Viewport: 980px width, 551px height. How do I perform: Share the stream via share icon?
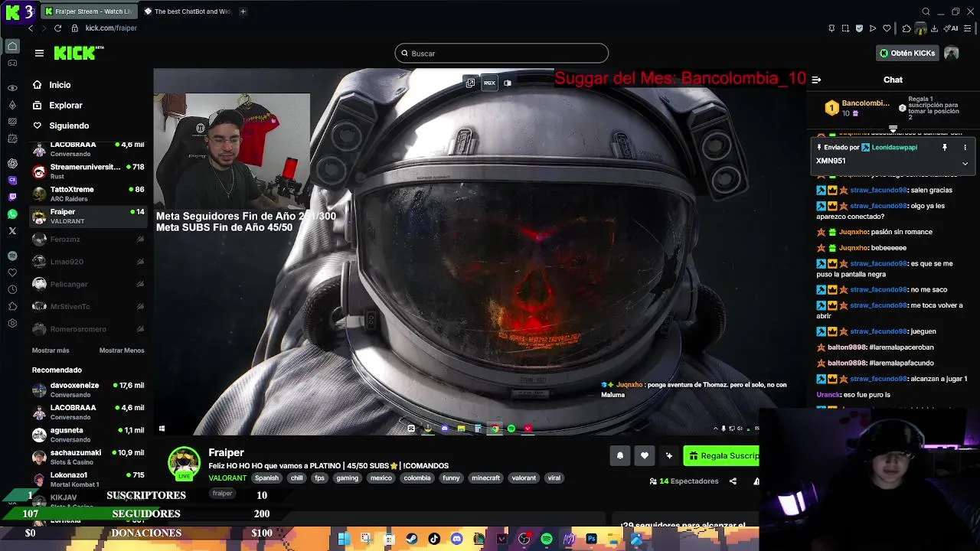point(733,481)
